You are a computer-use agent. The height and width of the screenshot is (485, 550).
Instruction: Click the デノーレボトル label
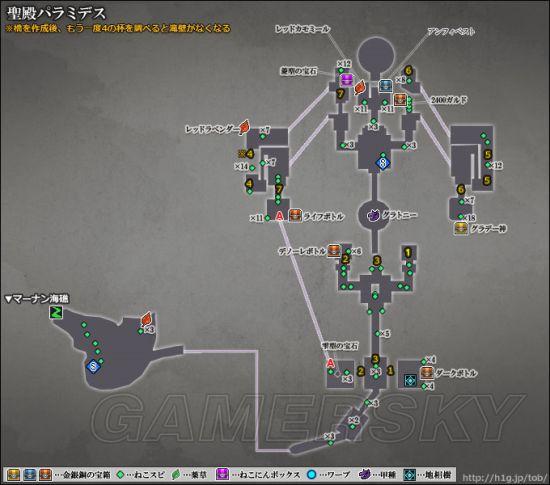pyautogui.click(x=302, y=251)
